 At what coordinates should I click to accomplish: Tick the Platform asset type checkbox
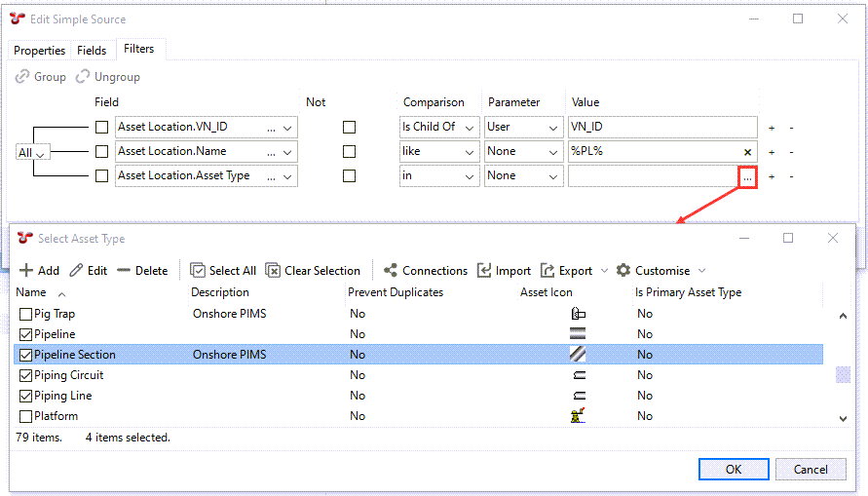(26, 416)
